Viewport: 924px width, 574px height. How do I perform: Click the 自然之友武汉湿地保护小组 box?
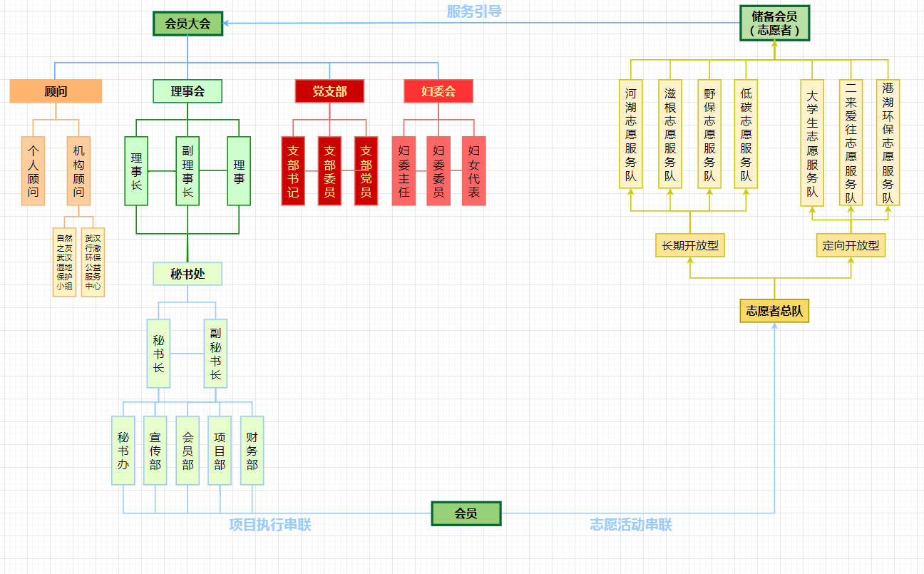click(x=64, y=262)
